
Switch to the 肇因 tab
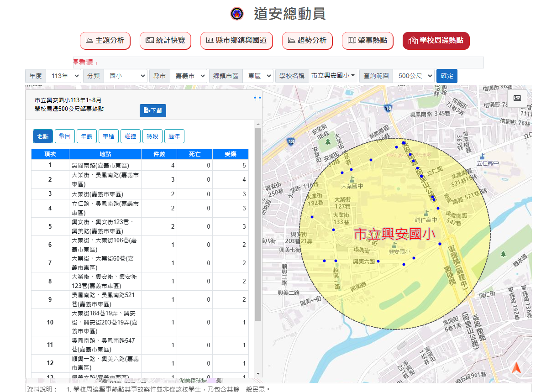click(65, 136)
